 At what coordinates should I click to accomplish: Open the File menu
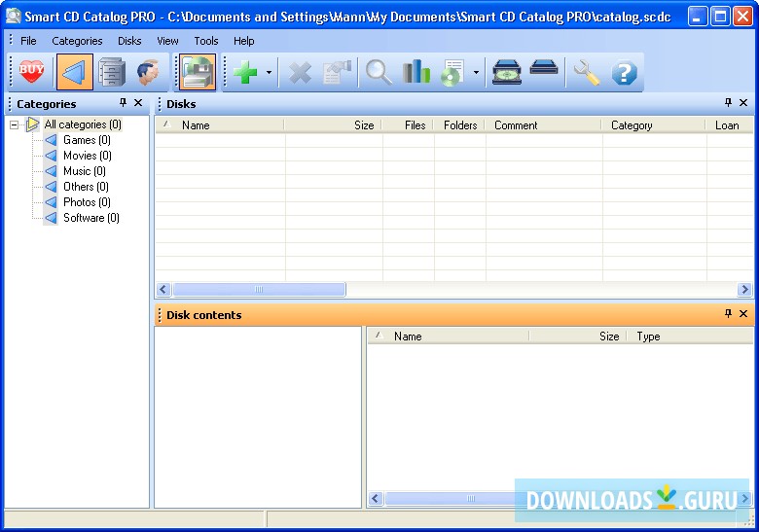coord(28,41)
